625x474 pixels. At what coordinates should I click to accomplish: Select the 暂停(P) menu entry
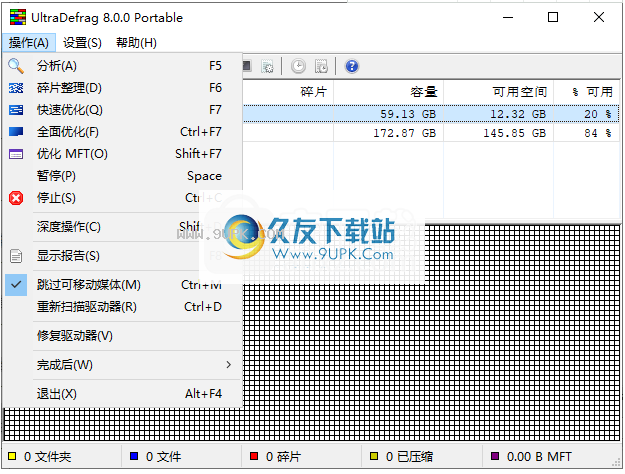pos(123,176)
